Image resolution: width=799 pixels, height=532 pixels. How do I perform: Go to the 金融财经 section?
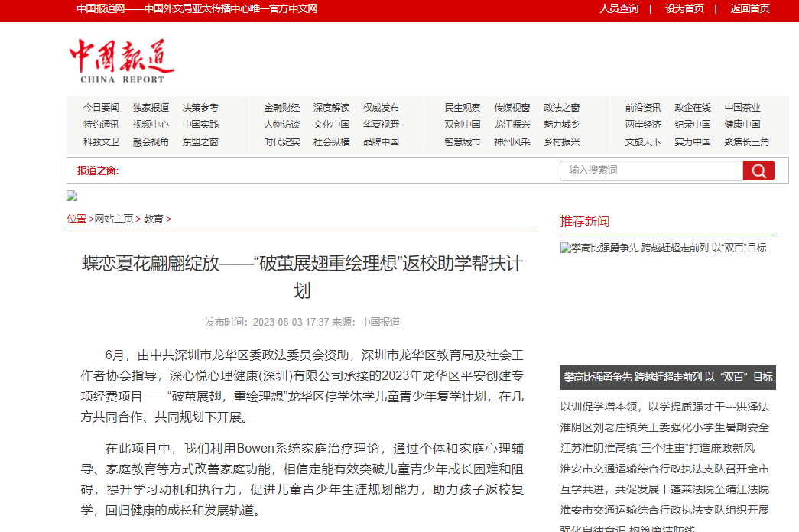coord(282,108)
